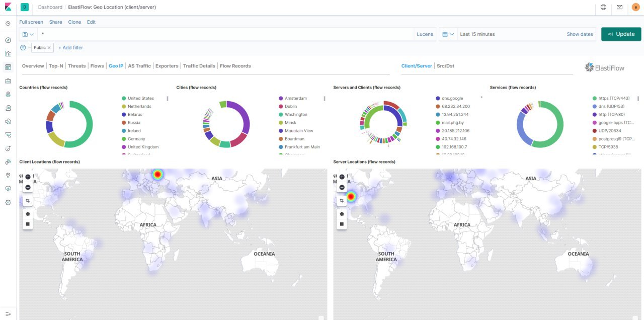
Task: Switch to the Threats tab
Action: pyautogui.click(x=77, y=66)
